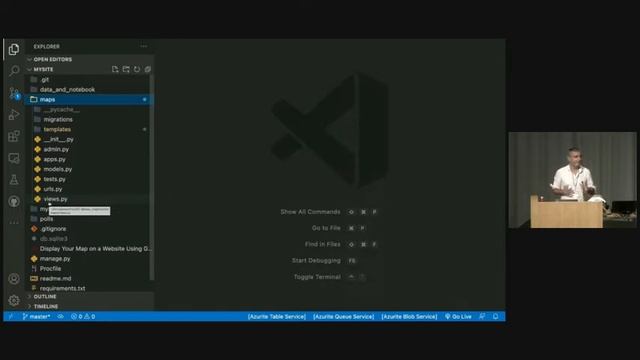Expand the migrations folder
The image size is (640, 360).
tap(88, 119)
